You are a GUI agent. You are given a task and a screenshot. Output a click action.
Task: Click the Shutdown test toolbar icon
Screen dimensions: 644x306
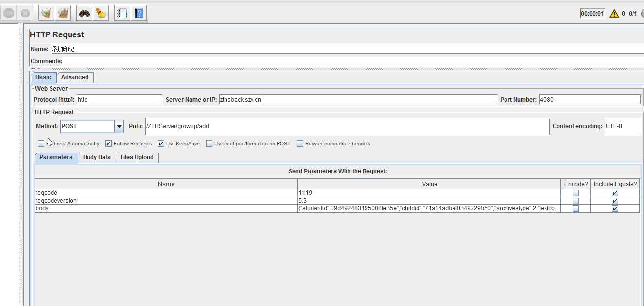click(25, 13)
